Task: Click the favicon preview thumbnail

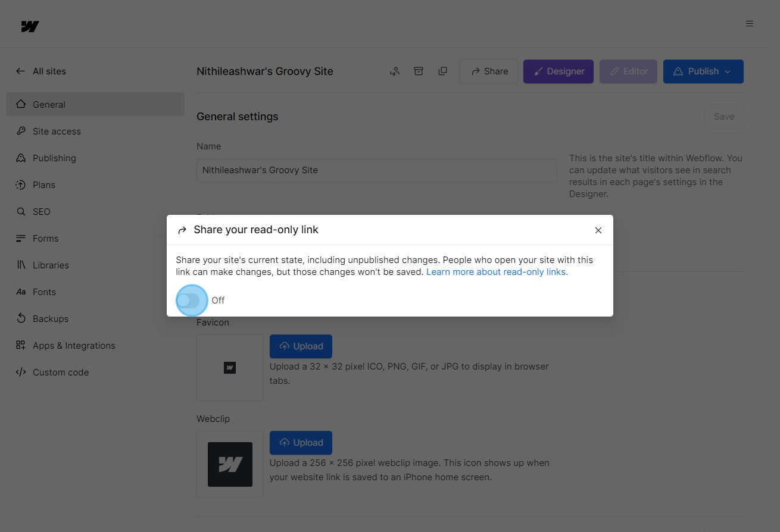Action: (x=230, y=368)
